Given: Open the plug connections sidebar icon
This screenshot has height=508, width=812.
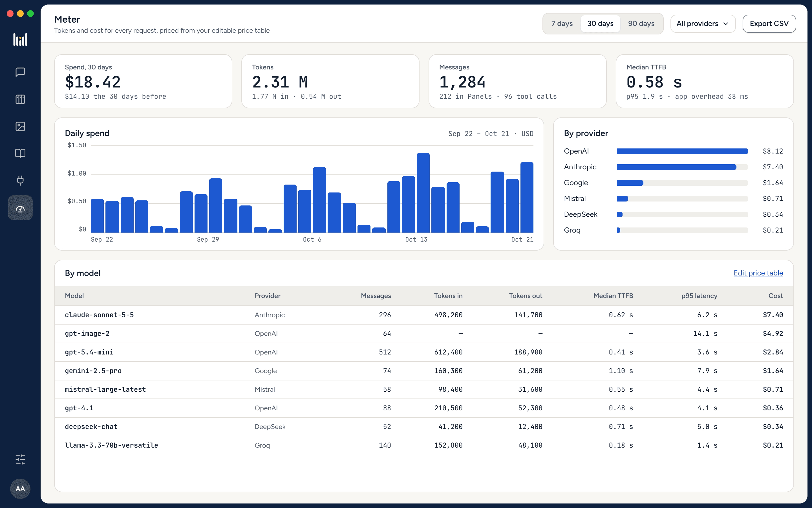Looking at the screenshot, I should pos(20,180).
